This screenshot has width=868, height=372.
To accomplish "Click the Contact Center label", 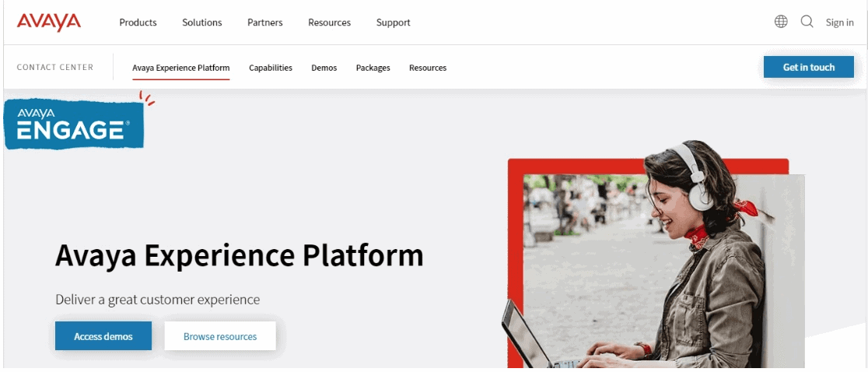I will click(x=54, y=68).
